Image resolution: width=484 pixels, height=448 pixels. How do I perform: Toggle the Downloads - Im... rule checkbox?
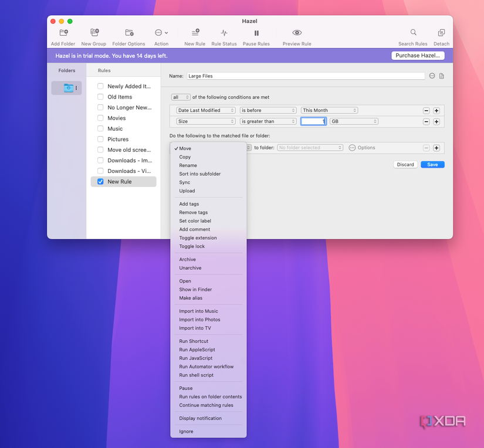pos(100,160)
